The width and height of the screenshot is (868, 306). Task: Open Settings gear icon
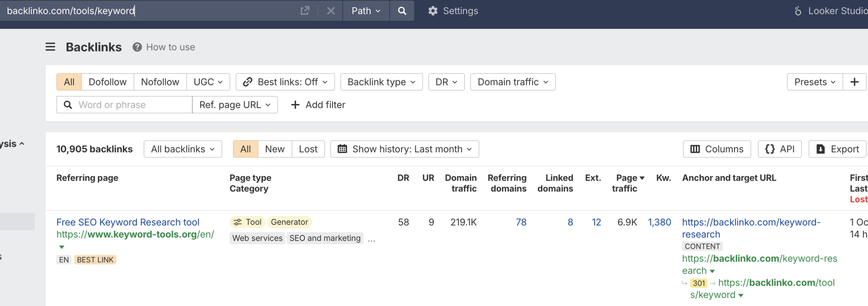tap(433, 11)
